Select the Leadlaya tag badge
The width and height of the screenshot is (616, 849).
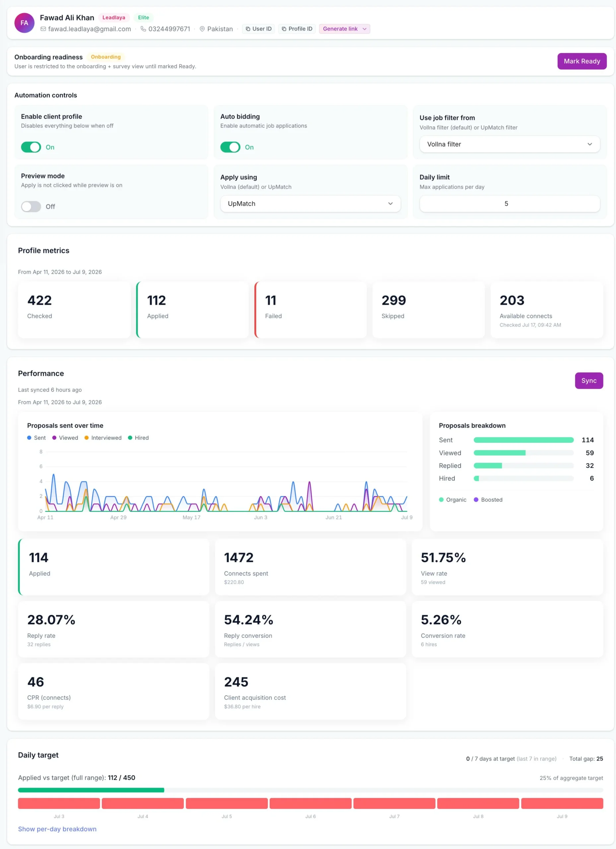coord(114,18)
